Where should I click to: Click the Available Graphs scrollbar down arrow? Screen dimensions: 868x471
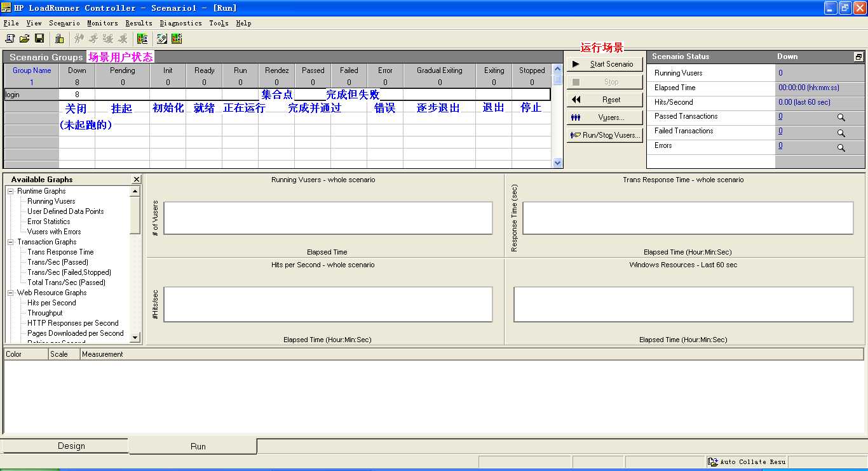click(x=135, y=337)
